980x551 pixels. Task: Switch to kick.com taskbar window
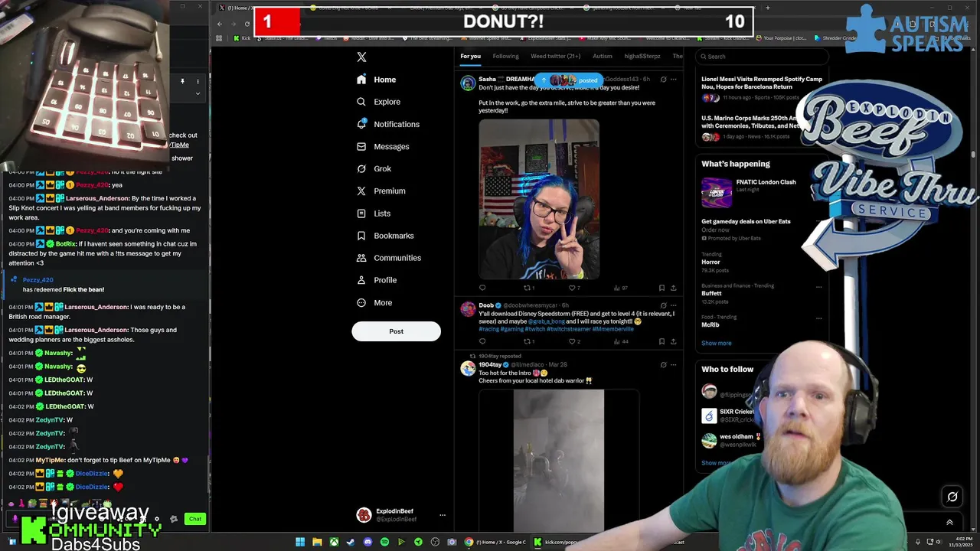pyautogui.click(x=557, y=542)
